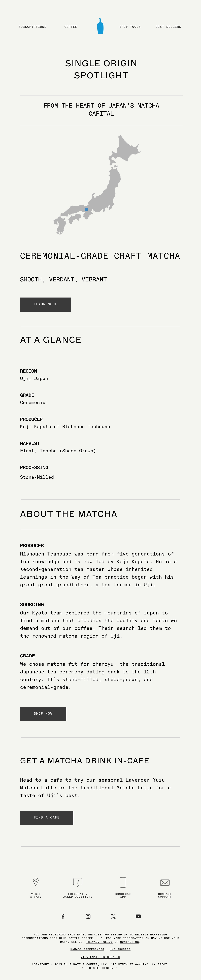Click the Shop Now button

coord(43,714)
